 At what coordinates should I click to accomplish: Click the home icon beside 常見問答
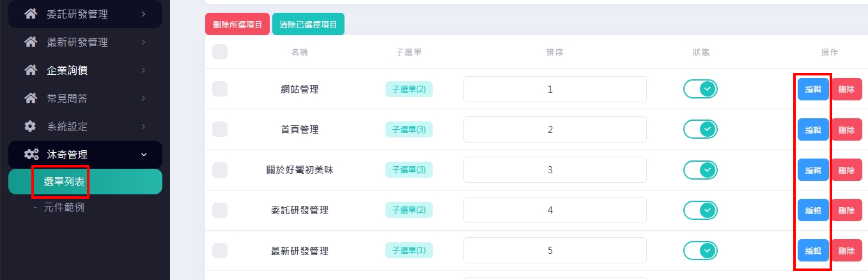[30, 98]
